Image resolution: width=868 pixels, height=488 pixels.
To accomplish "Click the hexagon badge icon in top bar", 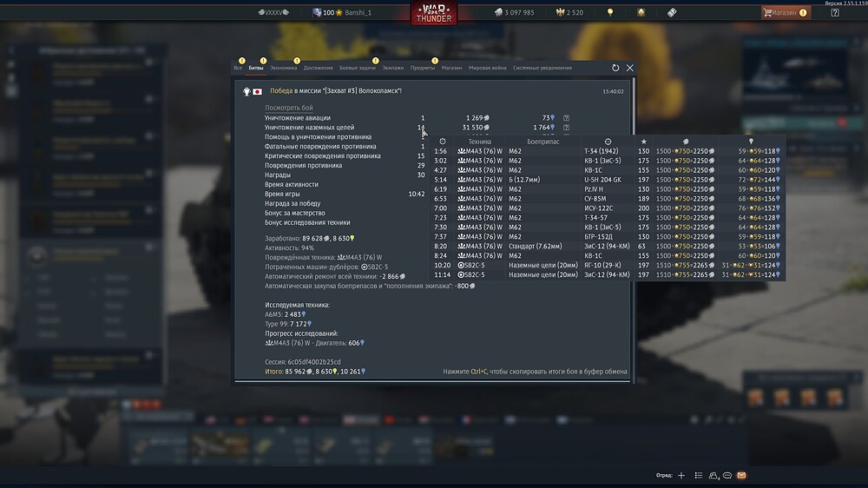I will click(641, 12).
